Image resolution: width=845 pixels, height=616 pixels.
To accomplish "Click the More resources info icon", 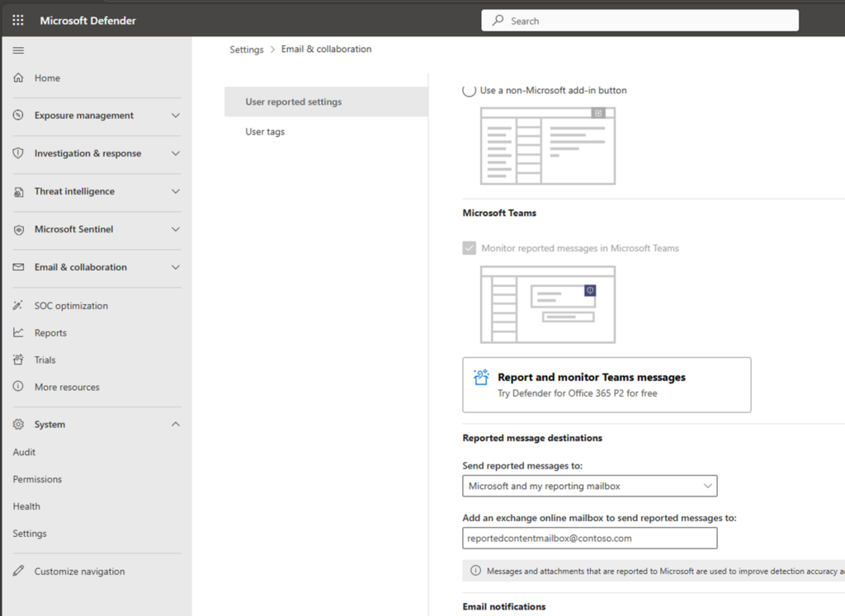I will click(18, 386).
